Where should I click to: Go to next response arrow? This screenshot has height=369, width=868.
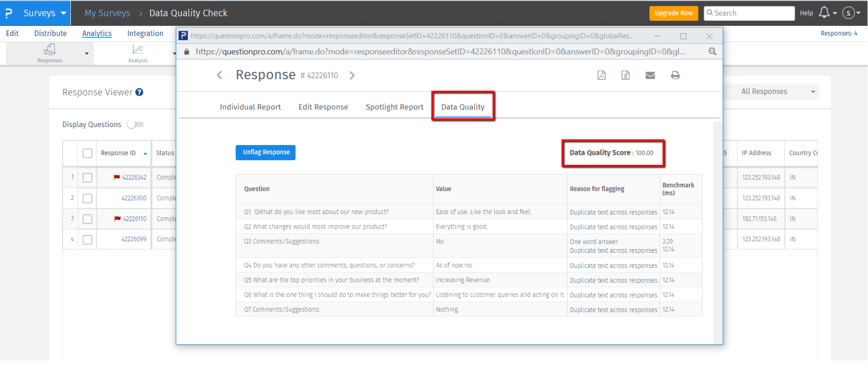352,76
